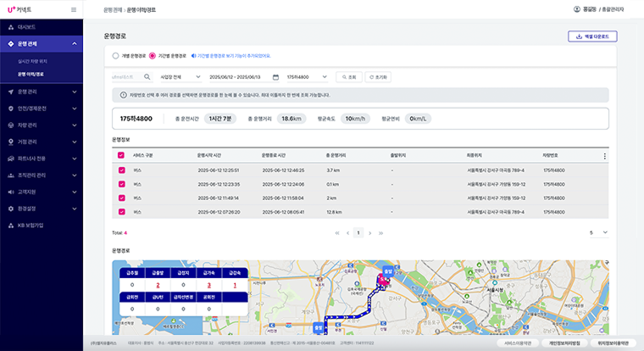Viewport: 644px width, 351px height.
Task: Click the 12.8 km distance cell
Action: (x=335, y=212)
